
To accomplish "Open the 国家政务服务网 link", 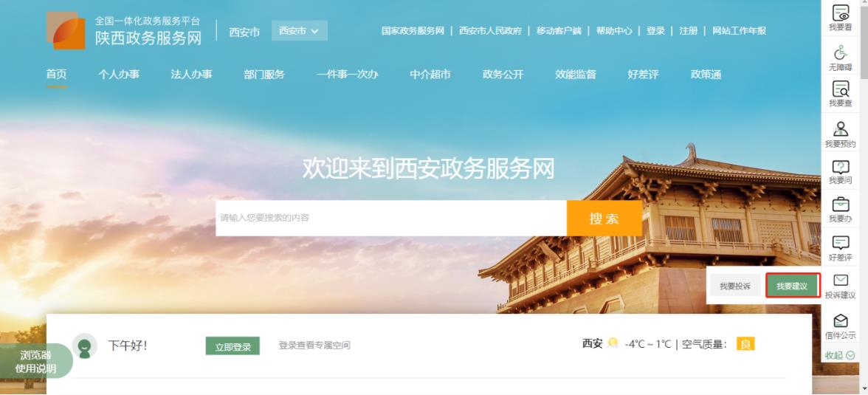I will 413,31.
